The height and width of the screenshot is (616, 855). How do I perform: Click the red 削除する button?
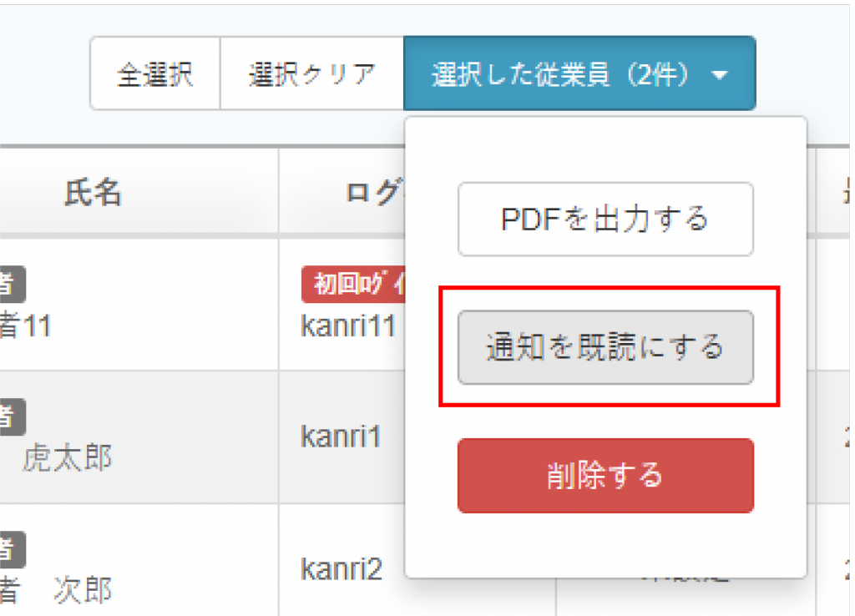[x=605, y=475]
